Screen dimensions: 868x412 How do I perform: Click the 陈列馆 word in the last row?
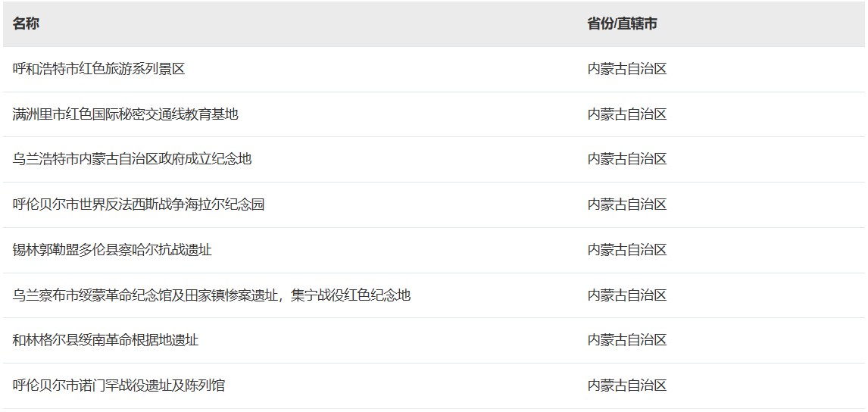[x=205, y=385]
